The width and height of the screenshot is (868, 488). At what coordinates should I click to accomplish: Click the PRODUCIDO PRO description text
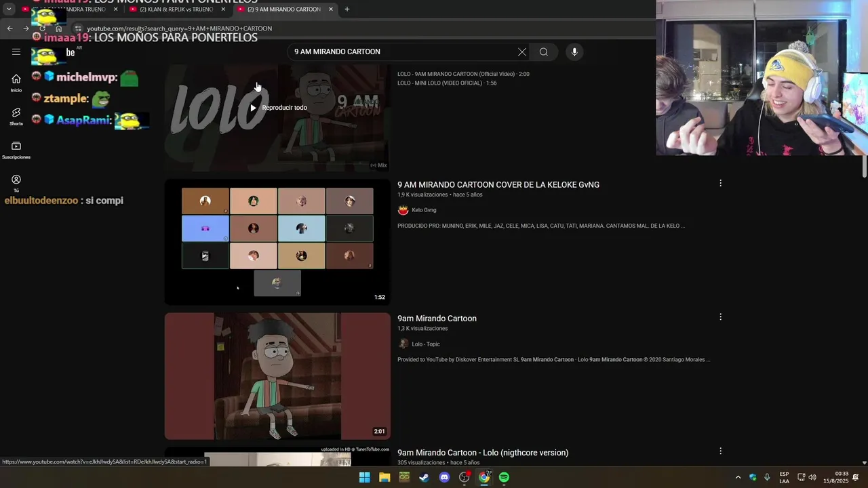[x=541, y=226]
